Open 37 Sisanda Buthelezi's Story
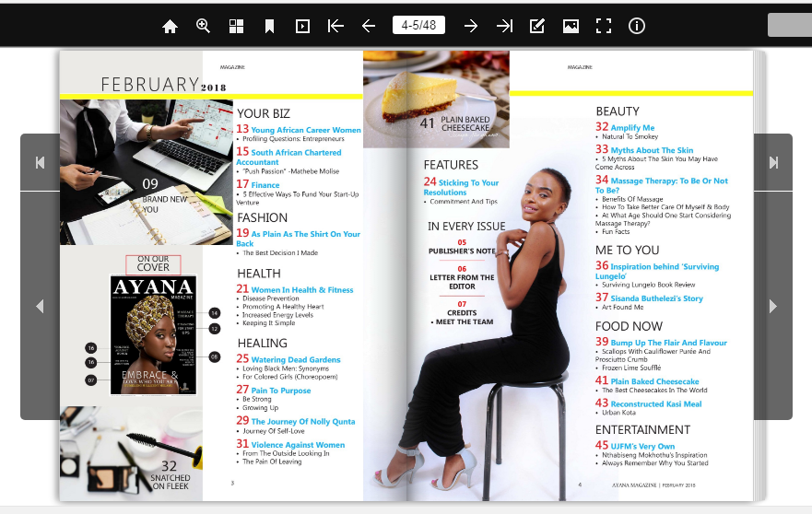This screenshot has width=812, height=514. coord(649,298)
